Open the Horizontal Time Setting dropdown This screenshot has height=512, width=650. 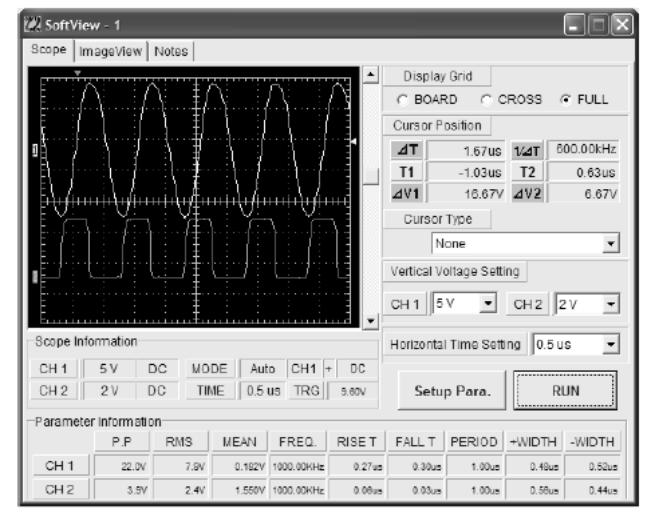(x=576, y=345)
